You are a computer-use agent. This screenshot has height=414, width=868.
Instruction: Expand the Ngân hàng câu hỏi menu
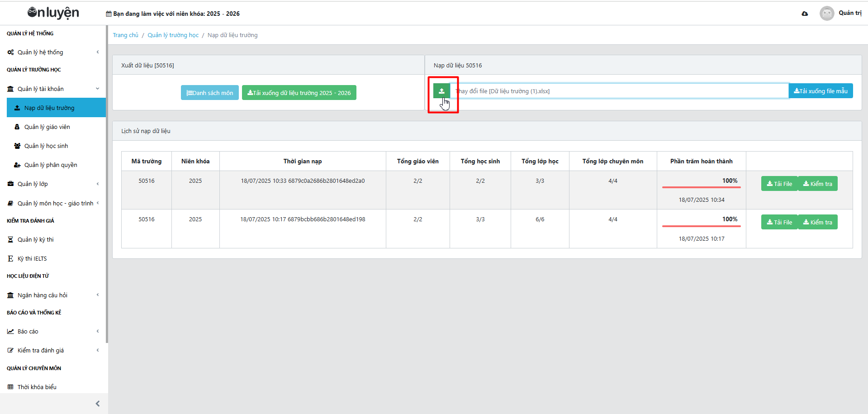click(x=43, y=295)
